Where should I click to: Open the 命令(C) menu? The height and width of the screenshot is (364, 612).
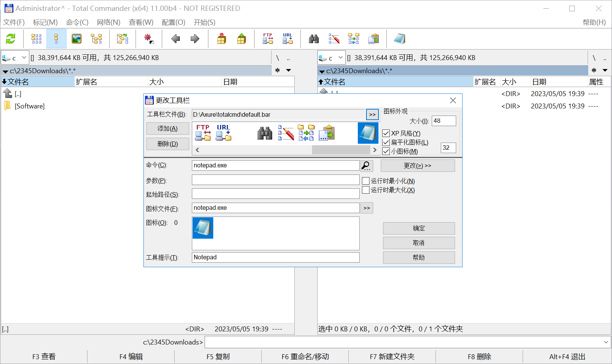[77, 22]
